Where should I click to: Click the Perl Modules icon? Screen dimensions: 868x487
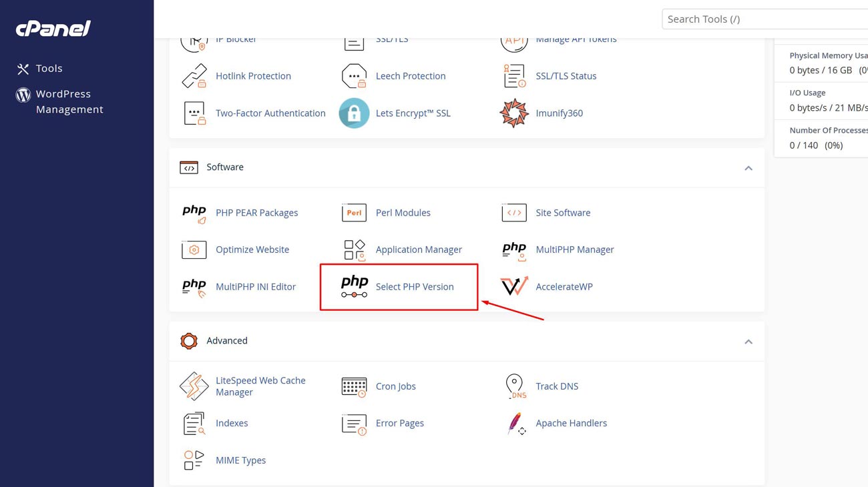click(x=354, y=213)
